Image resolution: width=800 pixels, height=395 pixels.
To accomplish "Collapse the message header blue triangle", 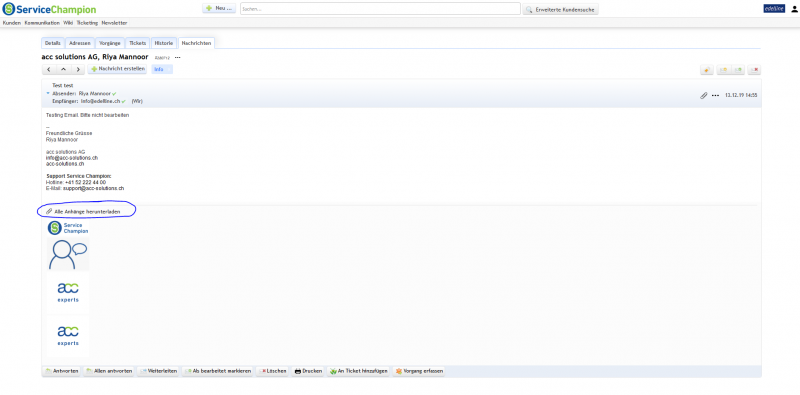I will pos(48,93).
